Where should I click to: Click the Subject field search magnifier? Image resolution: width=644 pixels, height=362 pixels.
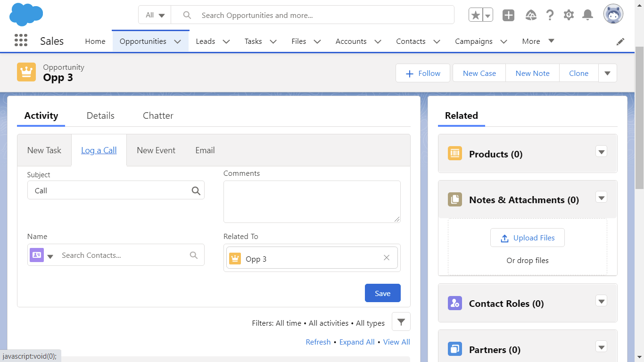(196, 191)
